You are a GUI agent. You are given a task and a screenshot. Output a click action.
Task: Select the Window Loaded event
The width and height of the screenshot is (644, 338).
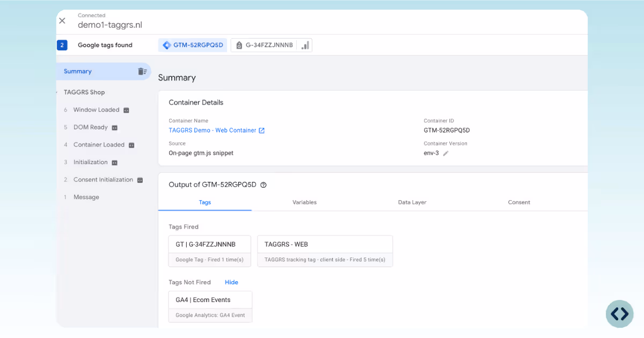point(97,110)
